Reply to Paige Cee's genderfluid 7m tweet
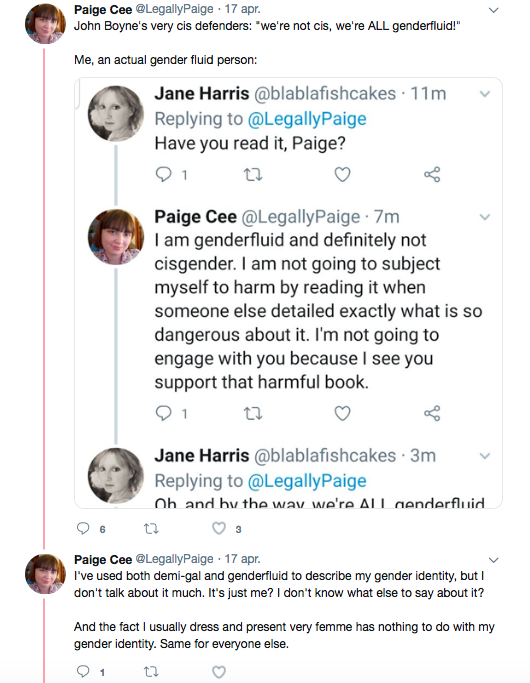The height and width of the screenshot is (683, 530). [x=163, y=413]
